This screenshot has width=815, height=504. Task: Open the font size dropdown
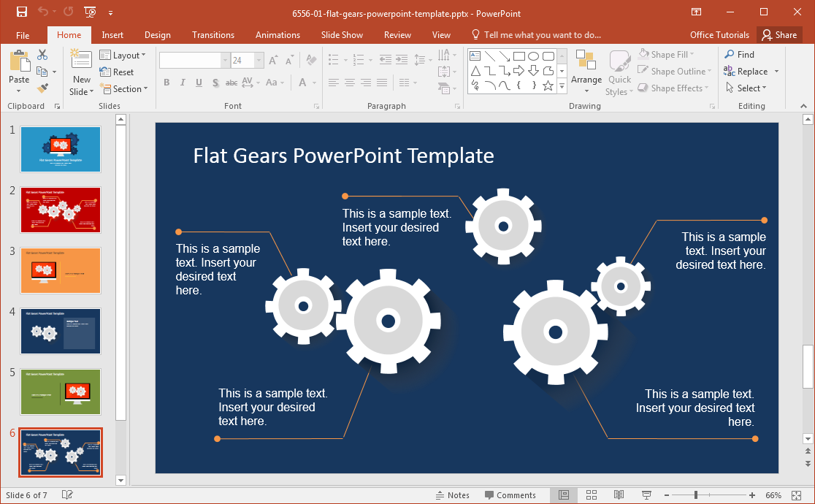[259, 61]
